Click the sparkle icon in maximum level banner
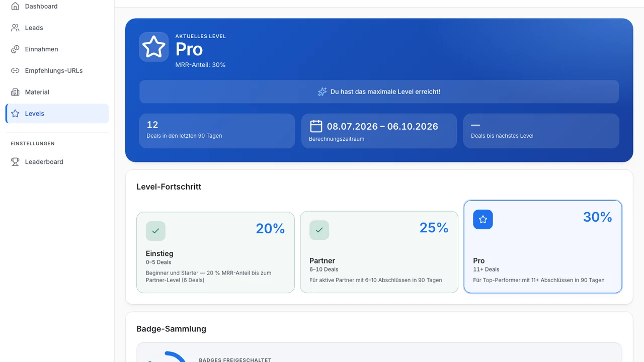This screenshot has width=644, height=362. point(323,92)
